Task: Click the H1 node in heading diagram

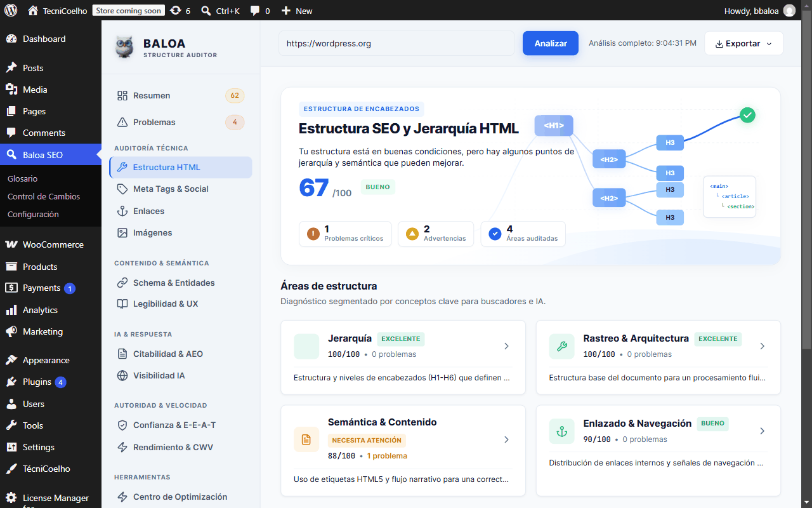Action: tap(554, 125)
